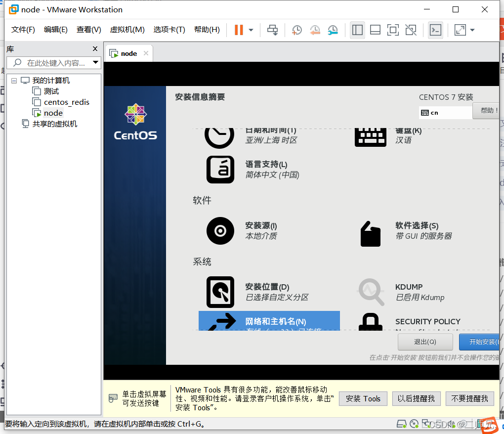Click the cn keyboard layout indicator

coord(446,113)
